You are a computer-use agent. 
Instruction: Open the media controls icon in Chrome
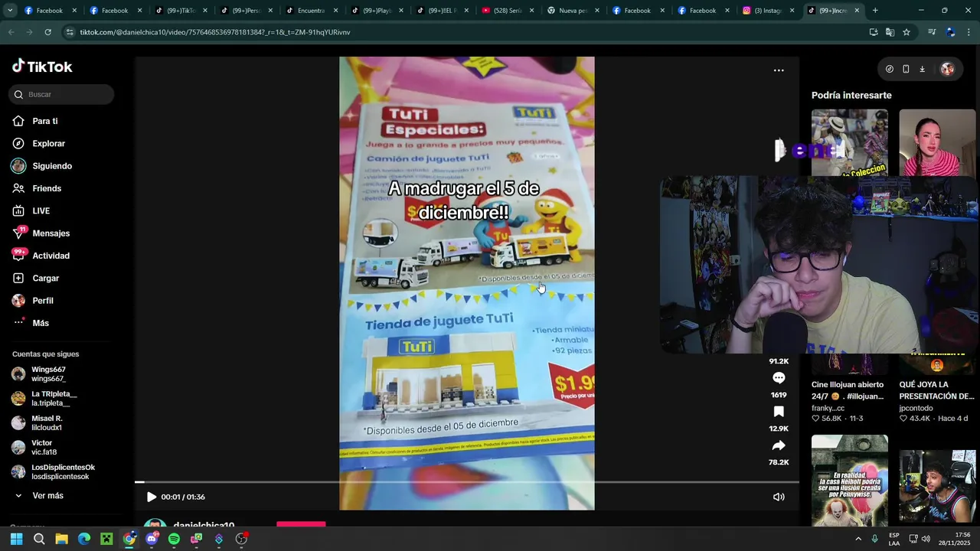click(x=932, y=32)
